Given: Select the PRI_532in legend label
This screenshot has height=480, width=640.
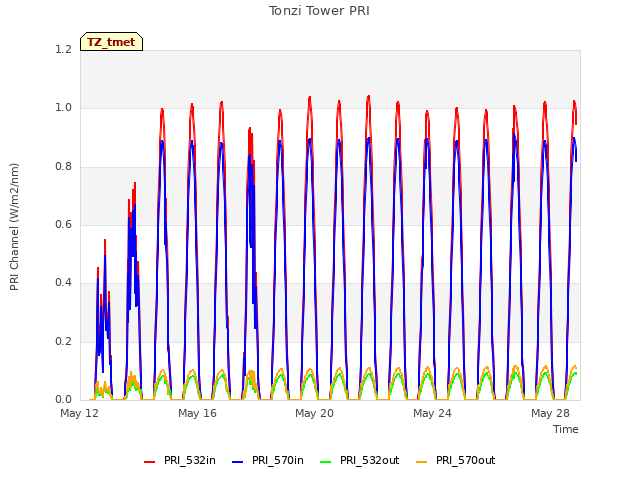Looking at the screenshot, I should 190,460.
